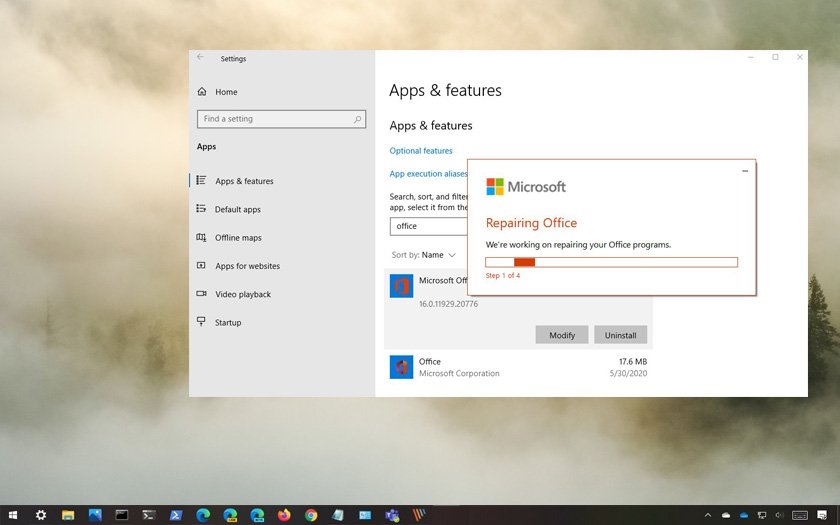Open the Offline maps settings page
Screen dimensions: 840x525
coord(238,238)
